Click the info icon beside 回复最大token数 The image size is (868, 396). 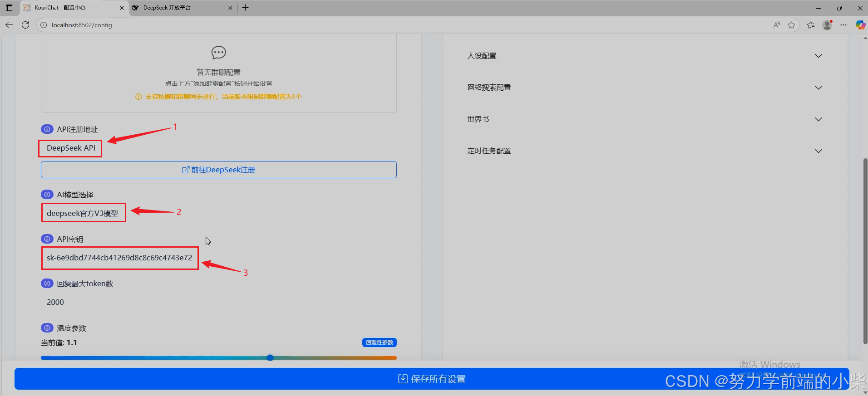[47, 284]
